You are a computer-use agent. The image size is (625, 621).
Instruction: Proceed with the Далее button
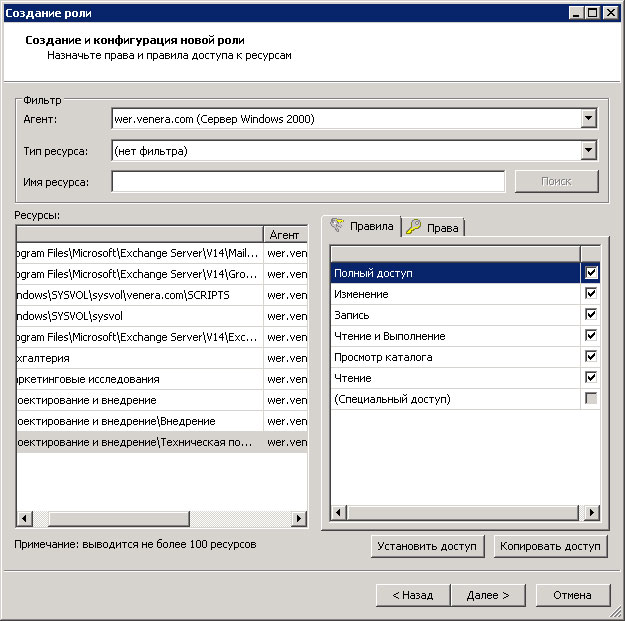[x=488, y=595]
